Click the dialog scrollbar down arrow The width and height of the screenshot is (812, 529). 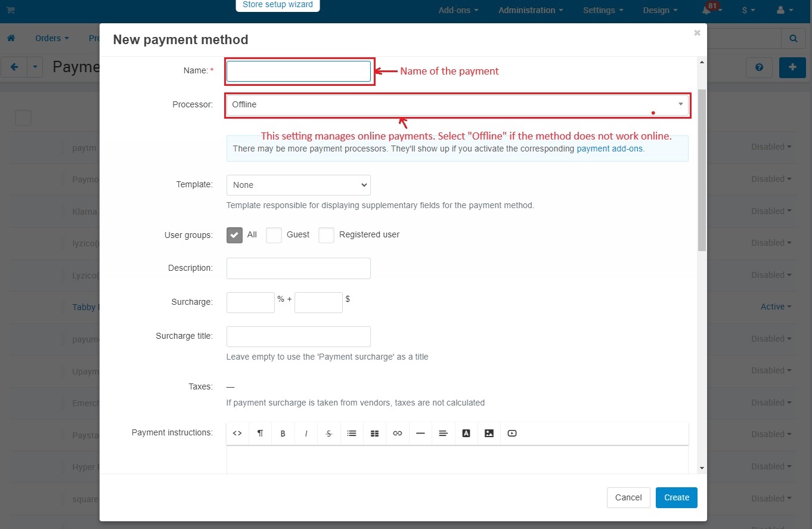(x=702, y=468)
